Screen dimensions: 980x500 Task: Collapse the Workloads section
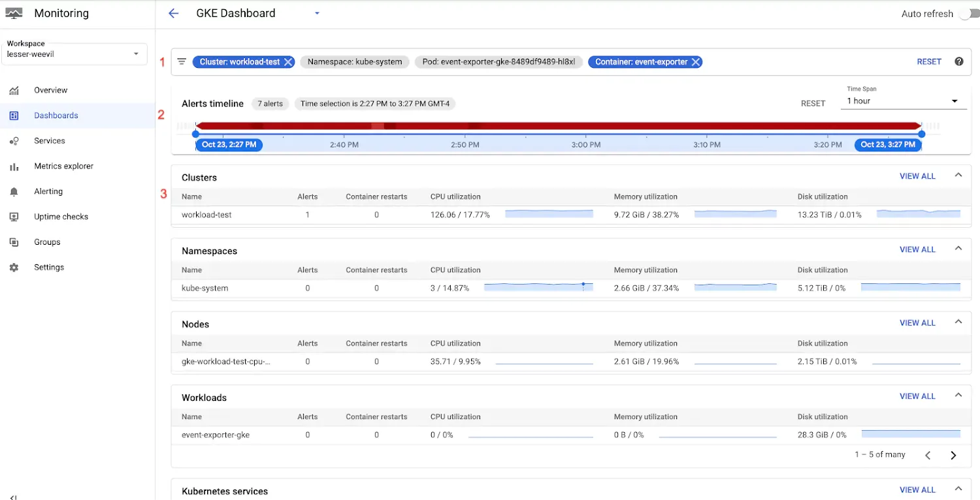tap(958, 395)
